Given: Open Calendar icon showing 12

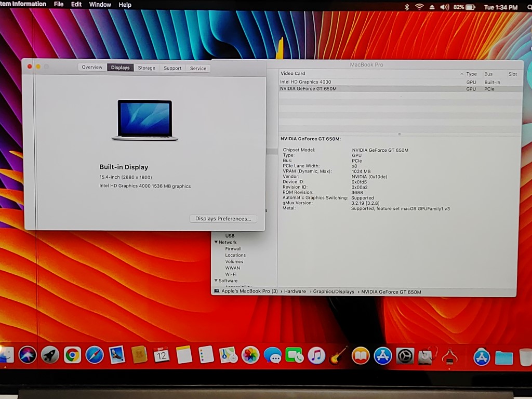Looking at the screenshot, I should (162, 355).
